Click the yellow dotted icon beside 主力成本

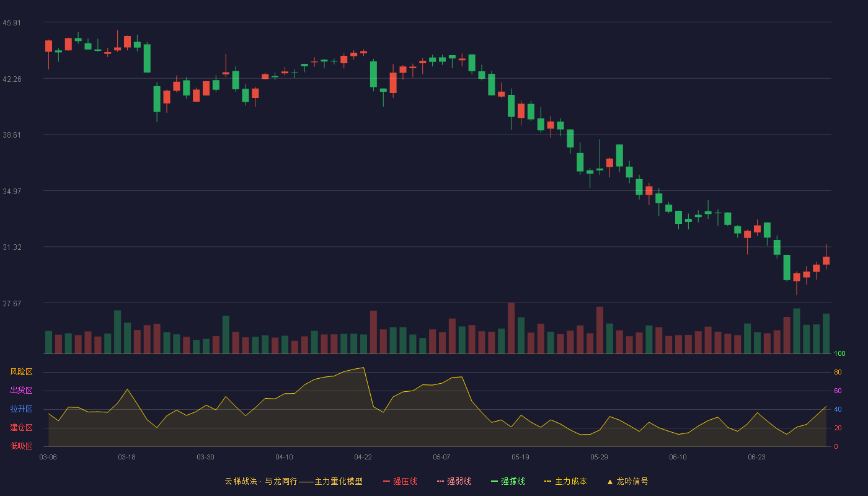click(548, 481)
